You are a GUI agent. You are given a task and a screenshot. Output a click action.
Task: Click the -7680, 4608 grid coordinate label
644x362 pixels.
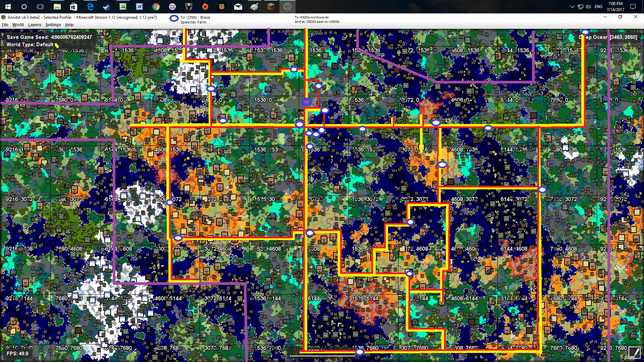click(x=68, y=249)
